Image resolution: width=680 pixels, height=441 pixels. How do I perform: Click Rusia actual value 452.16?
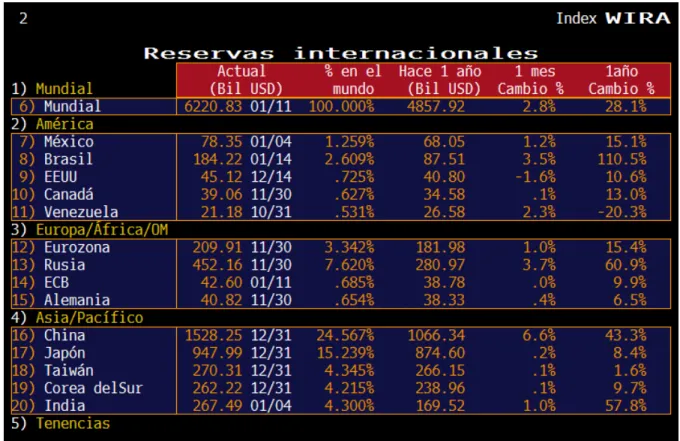coord(217,265)
